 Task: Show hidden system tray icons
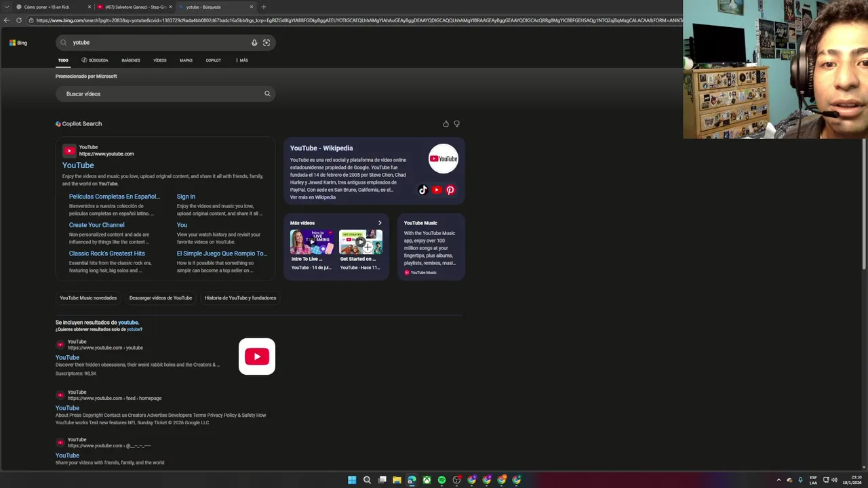(778, 480)
